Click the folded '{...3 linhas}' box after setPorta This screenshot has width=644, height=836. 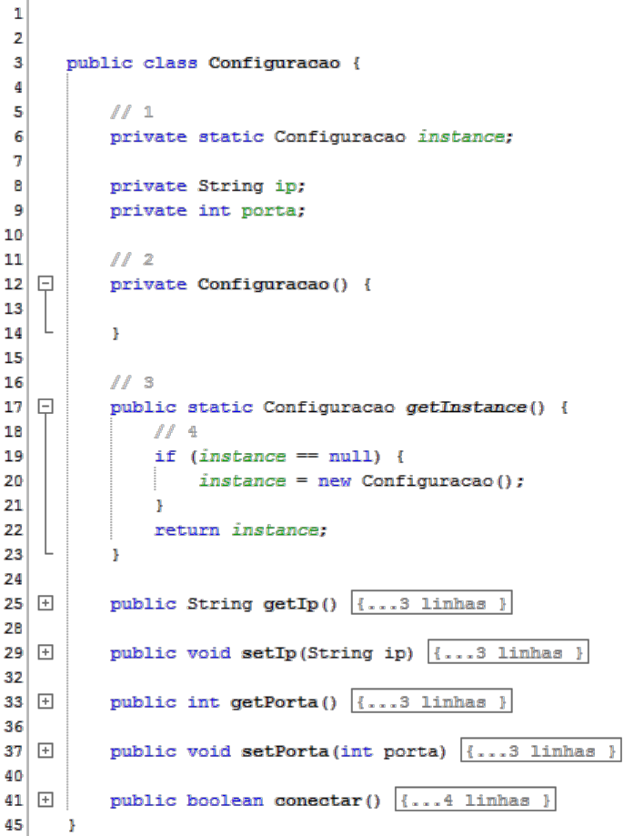[x=541, y=751]
